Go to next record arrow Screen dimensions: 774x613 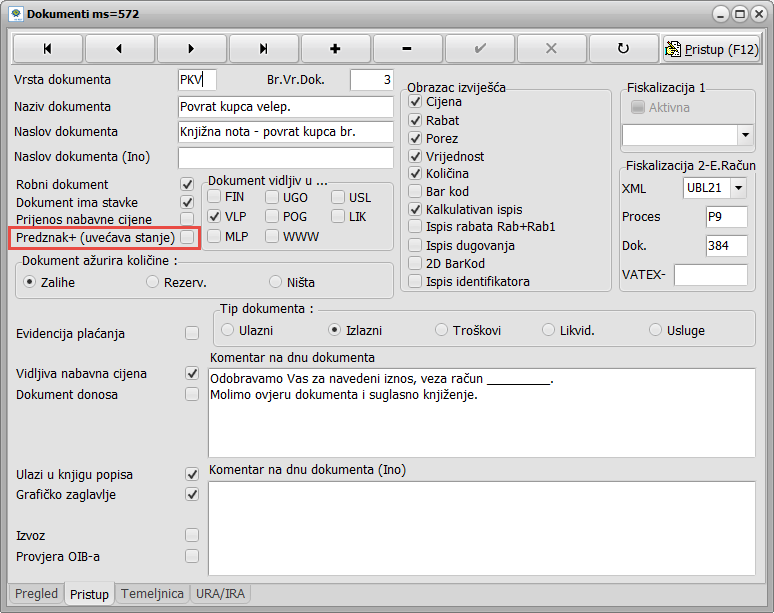click(191, 48)
